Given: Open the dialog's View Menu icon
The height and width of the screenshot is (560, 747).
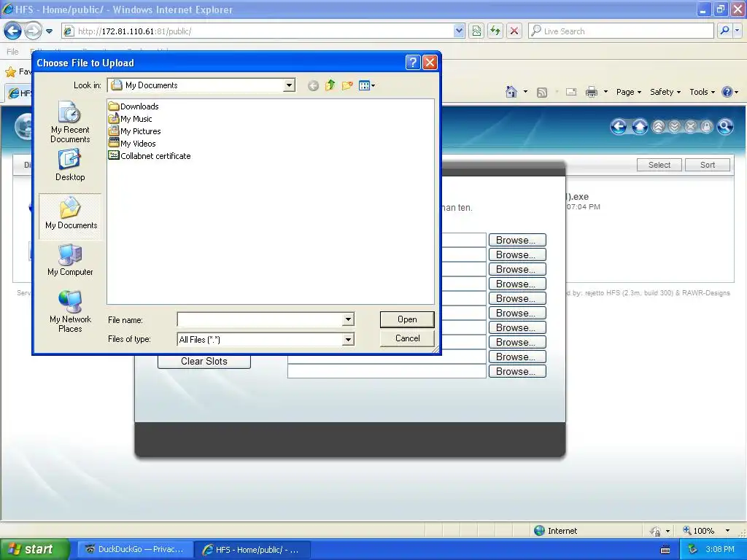Looking at the screenshot, I should click(367, 85).
